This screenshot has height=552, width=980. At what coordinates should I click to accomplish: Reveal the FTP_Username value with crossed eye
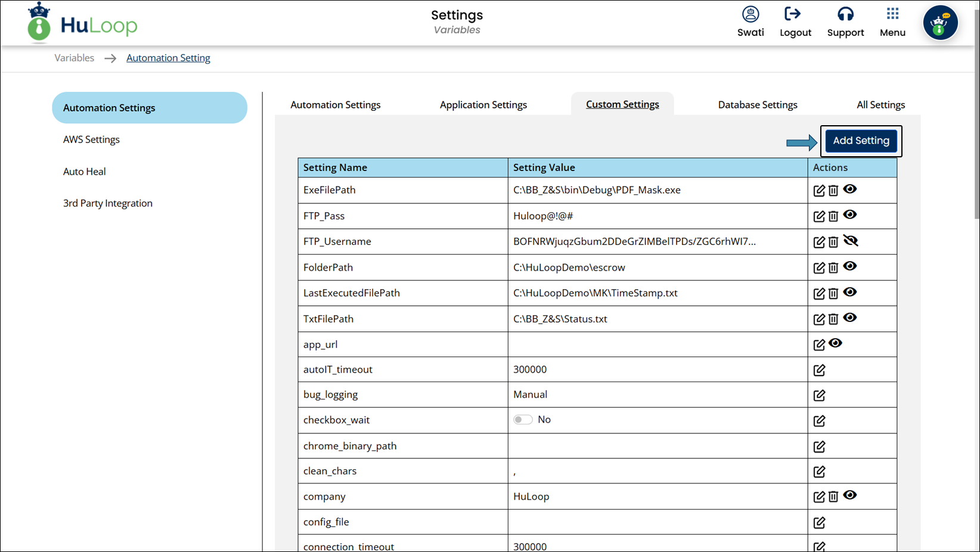pos(851,240)
